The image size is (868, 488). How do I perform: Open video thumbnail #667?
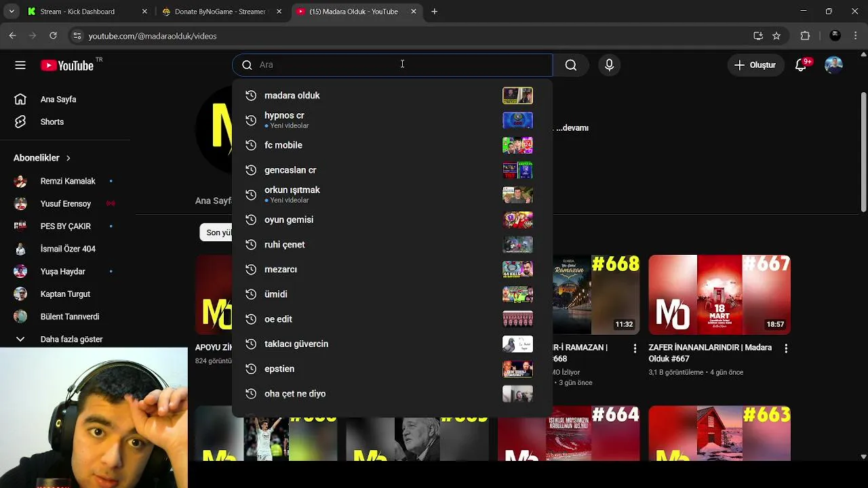click(719, 295)
